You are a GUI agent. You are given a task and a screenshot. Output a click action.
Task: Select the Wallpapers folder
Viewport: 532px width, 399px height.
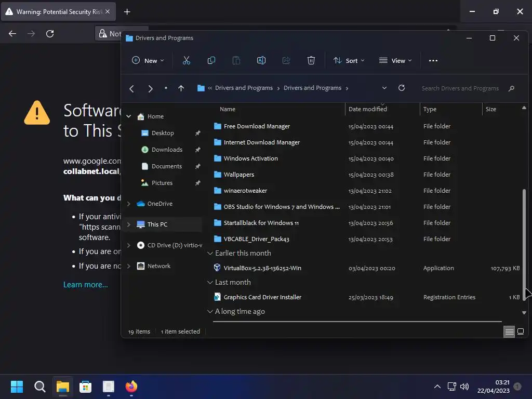click(x=239, y=175)
